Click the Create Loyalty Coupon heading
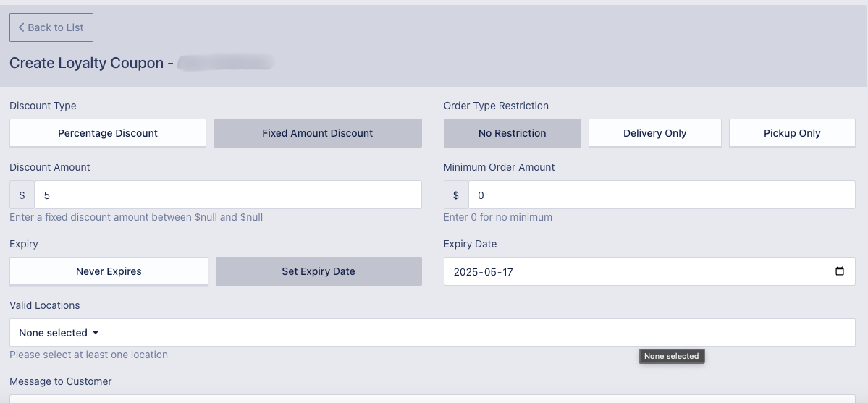868x403 pixels. pyautogui.click(x=87, y=63)
